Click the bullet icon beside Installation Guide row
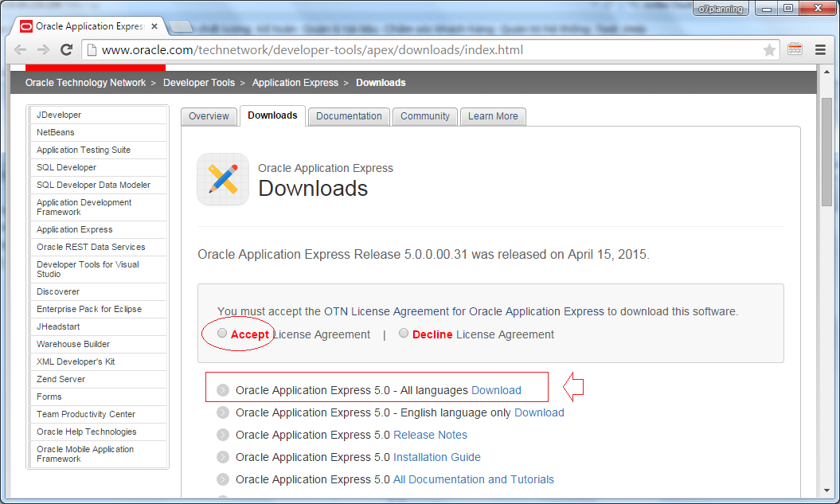This screenshot has height=504, width=840. [x=223, y=457]
